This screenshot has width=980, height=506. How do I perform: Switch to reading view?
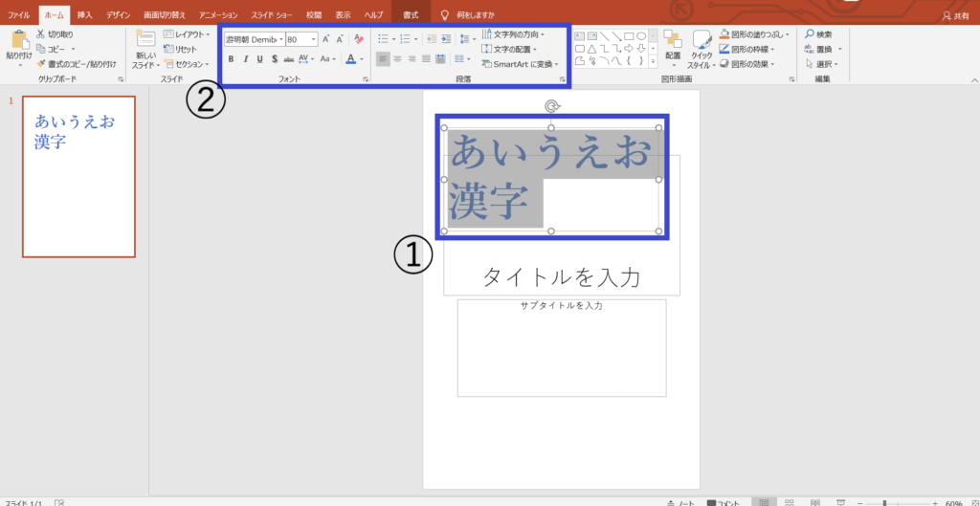pos(815,503)
